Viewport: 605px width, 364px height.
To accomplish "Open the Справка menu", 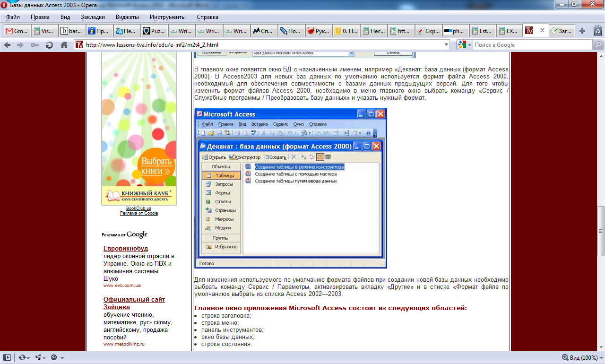I will [207, 17].
